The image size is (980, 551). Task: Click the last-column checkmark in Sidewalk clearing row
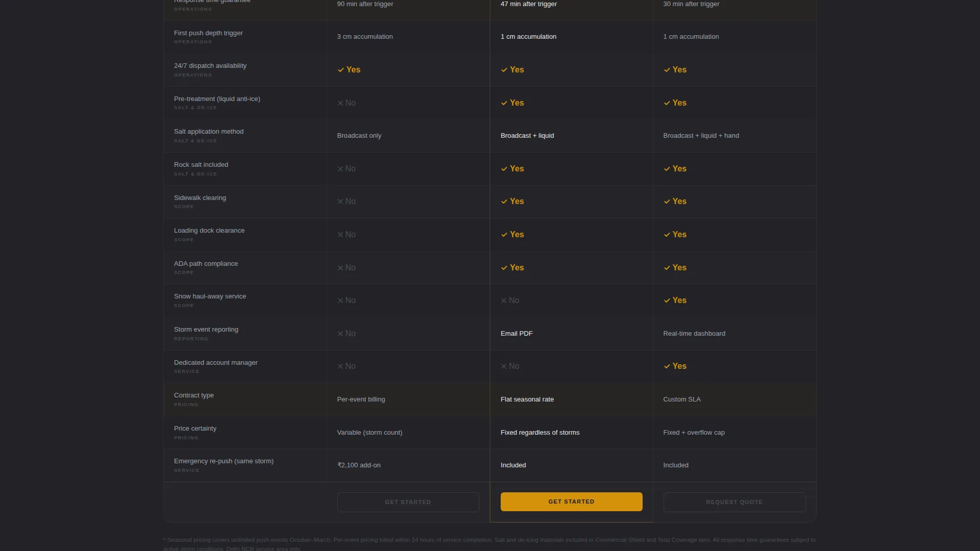pyautogui.click(x=667, y=202)
